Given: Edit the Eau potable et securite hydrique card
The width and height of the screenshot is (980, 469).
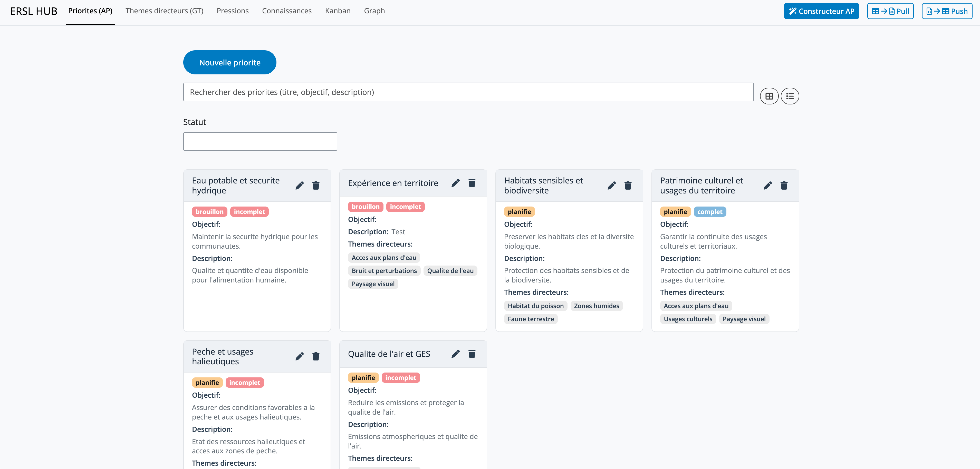Looking at the screenshot, I should coord(299,185).
